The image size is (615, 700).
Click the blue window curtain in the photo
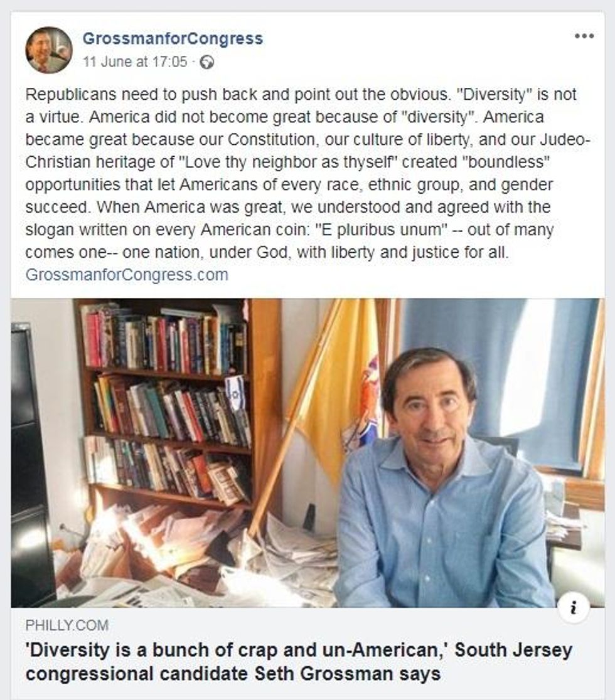pyautogui.click(x=500, y=371)
